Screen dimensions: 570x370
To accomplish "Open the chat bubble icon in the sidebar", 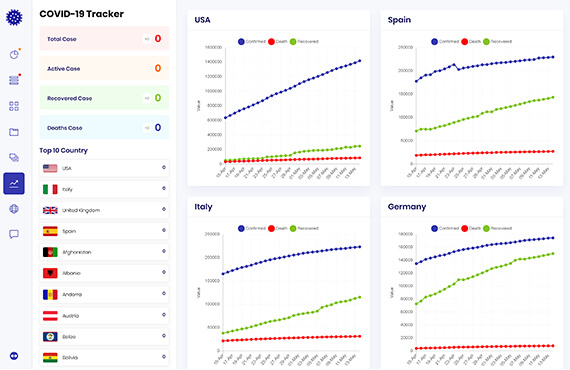I will click(14, 234).
